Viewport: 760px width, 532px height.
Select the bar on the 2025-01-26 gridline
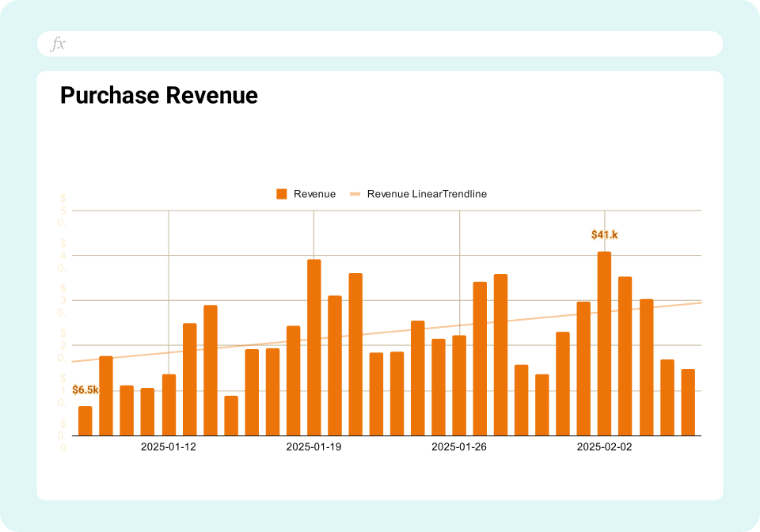(x=459, y=386)
